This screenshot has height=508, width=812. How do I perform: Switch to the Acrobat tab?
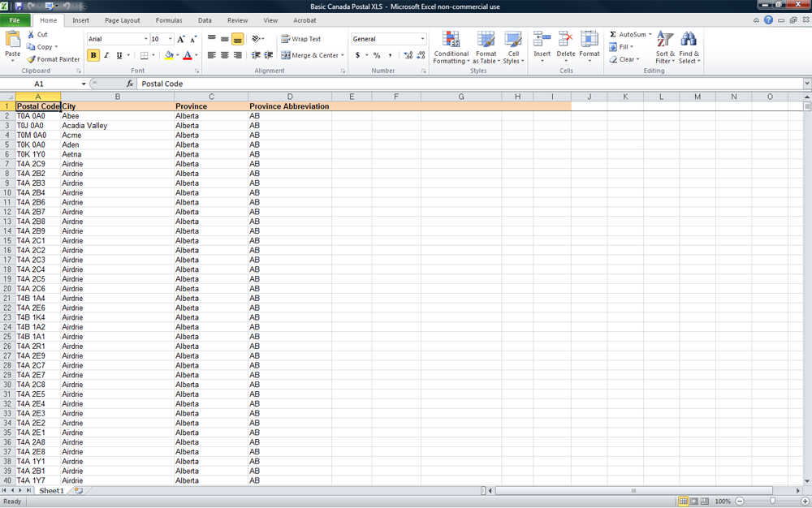[x=304, y=20]
